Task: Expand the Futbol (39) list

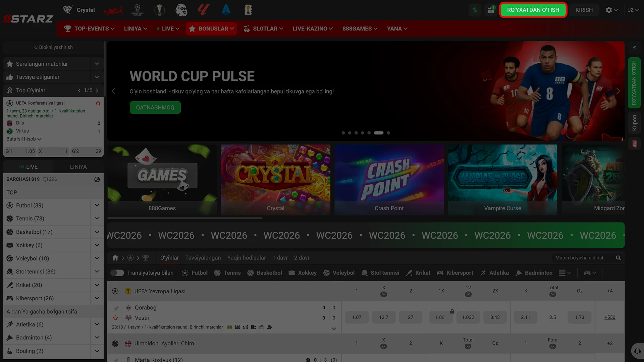Action: coord(97,205)
